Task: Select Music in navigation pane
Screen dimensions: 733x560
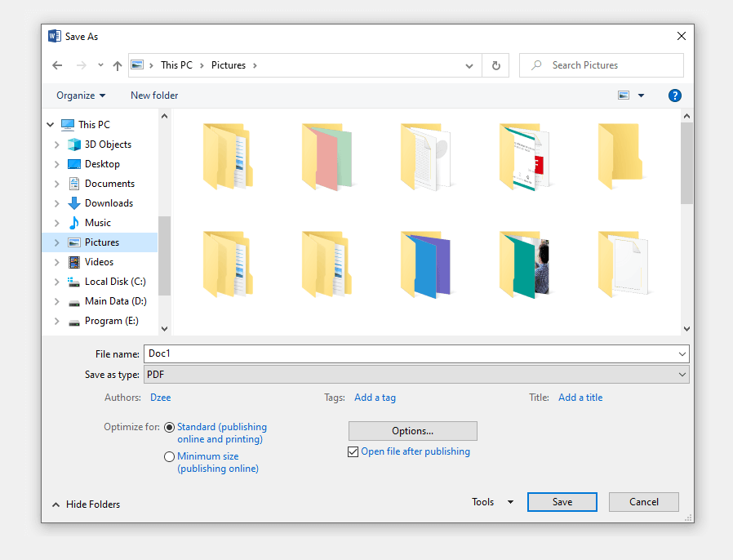Action: [98, 223]
